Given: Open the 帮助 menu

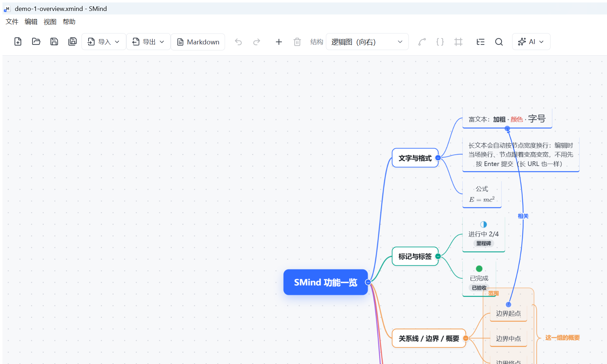Looking at the screenshot, I should coord(69,22).
